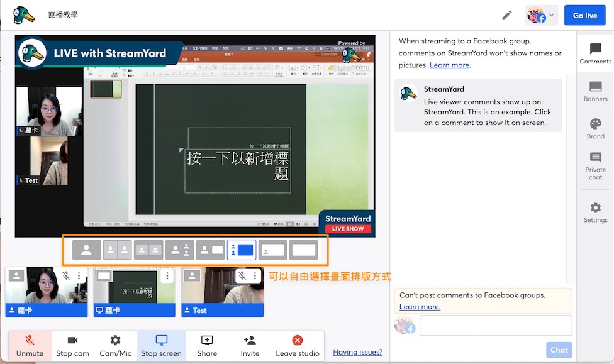This screenshot has height=364, width=614.
Task: Open Learn more link about Facebook group comments
Action: coord(450,65)
